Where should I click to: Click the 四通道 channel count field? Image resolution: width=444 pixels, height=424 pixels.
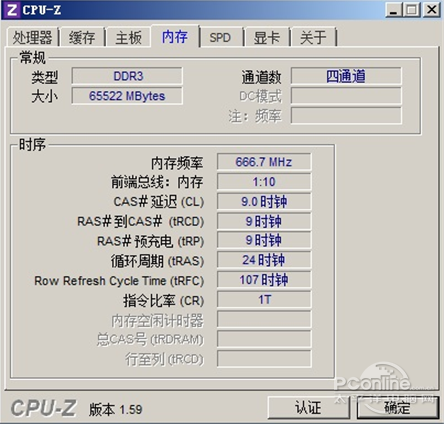pyautogui.click(x=346, y=76)
